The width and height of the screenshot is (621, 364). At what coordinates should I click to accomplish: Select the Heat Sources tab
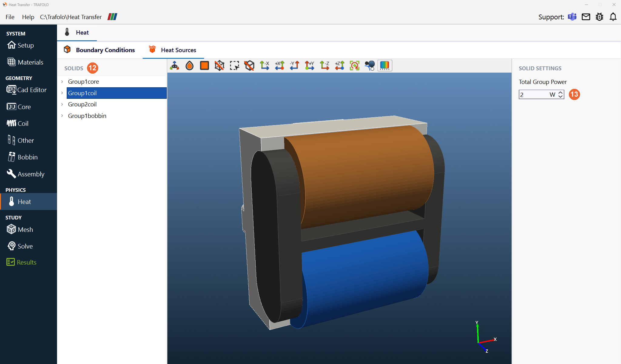click(x=173, y=50)
